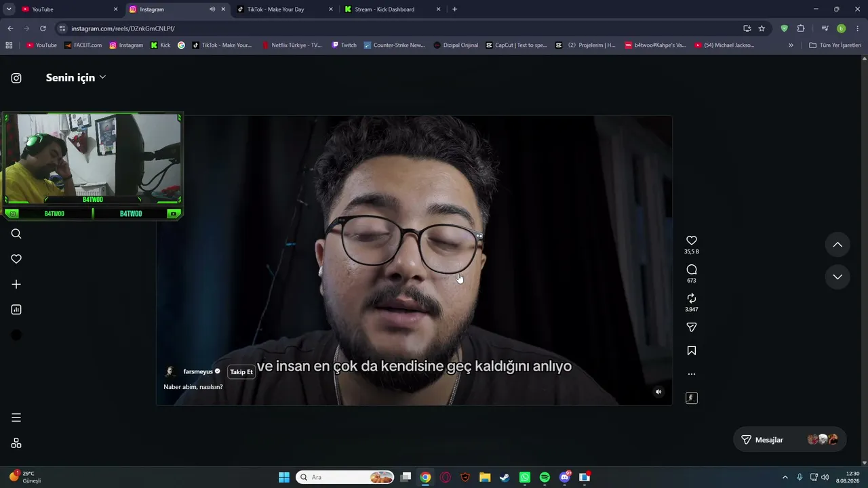868x488 pixels.
Task: Open the Chrome profile avatar
Action: 841,28
